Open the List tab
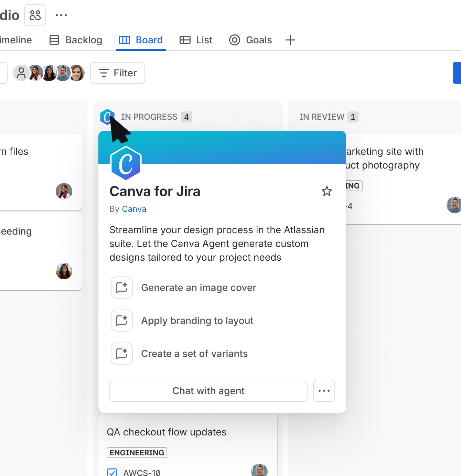This screenshot has width=461, height=476. (196, 40)
